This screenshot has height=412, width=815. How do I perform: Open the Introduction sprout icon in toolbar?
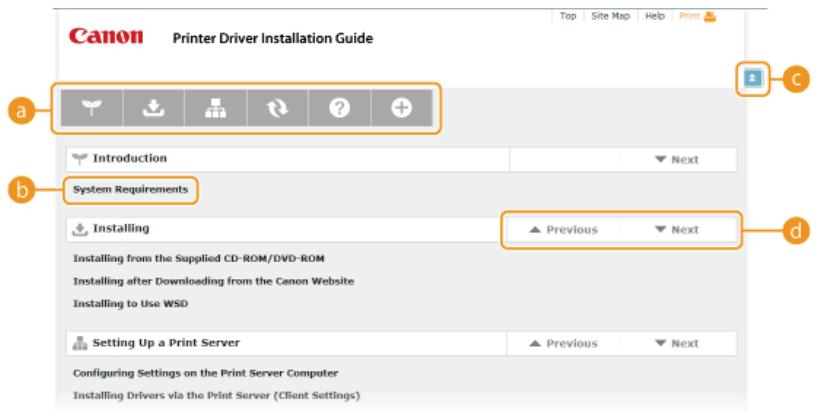pyautogui.click(x=92, y=108)
